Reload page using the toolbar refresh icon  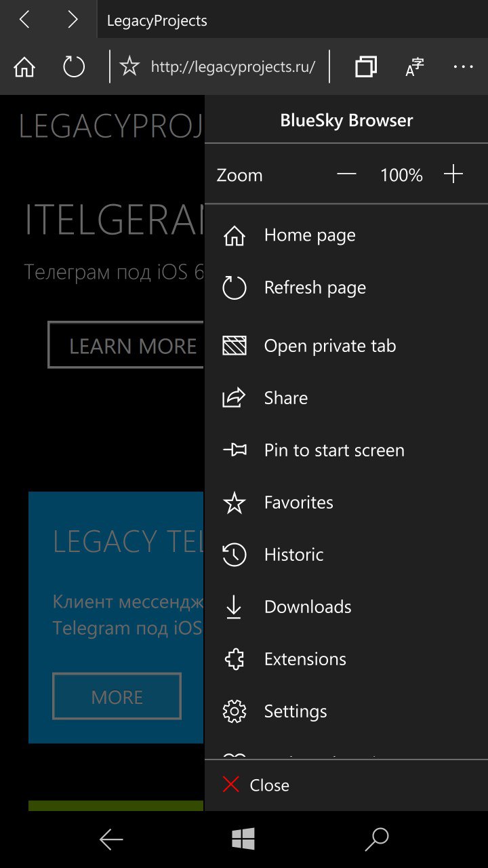coord(74,67)
